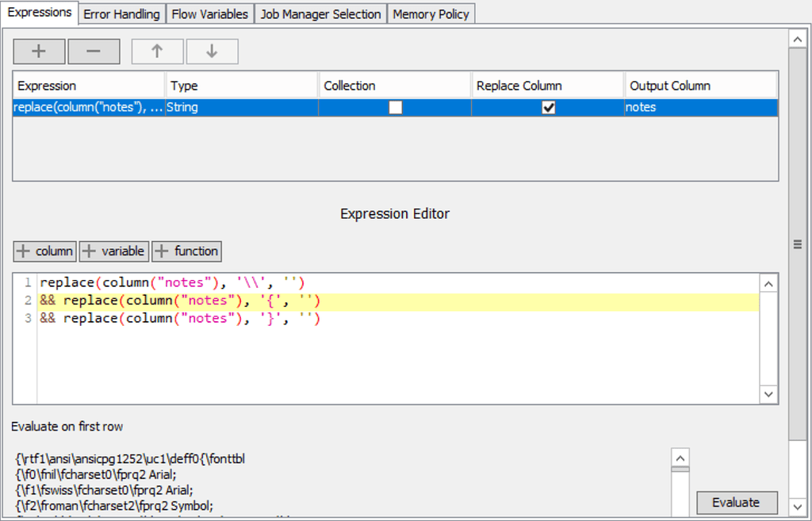The image size is (812, 521).
Task: Remove selected expression using the minus icon
Action: click(x=94, y=51)
